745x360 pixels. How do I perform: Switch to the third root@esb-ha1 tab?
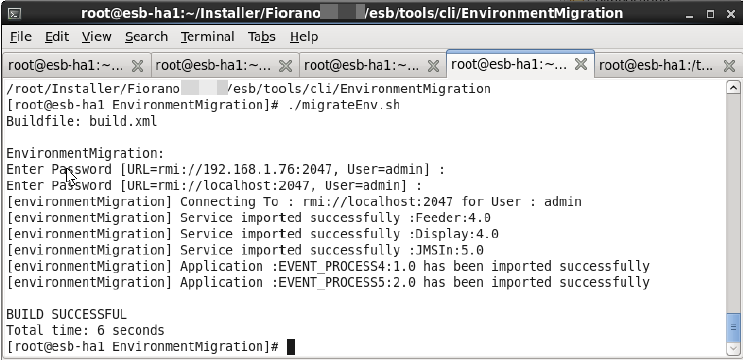point(361,66)
